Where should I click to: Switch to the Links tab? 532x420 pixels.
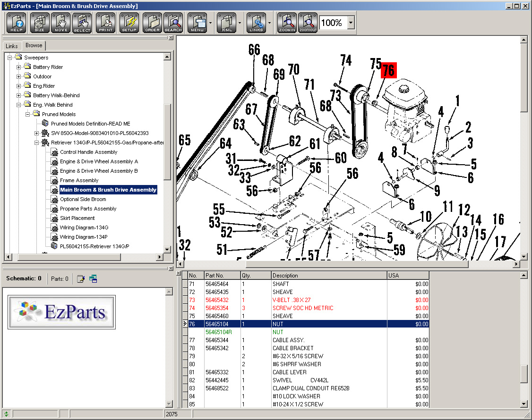pos(11,46)
